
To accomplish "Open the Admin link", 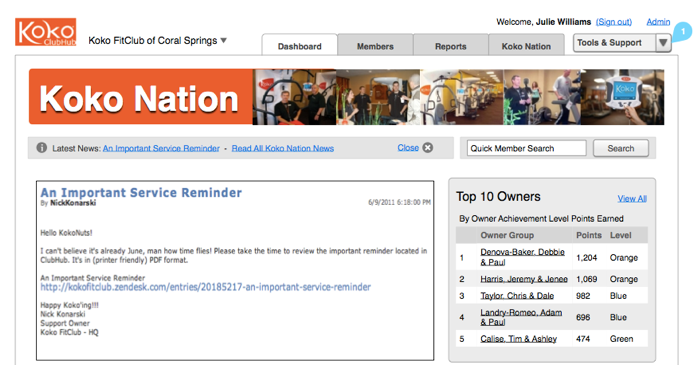I will tap(658, 22).
